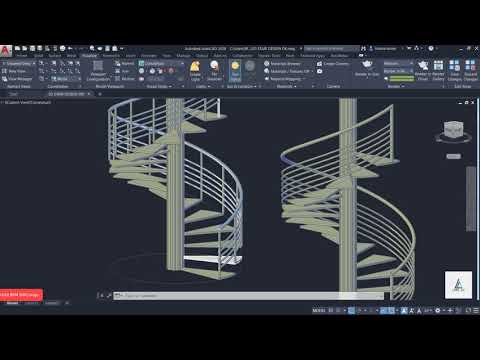The width and height of the screenshot is (480, 360).
Task: Click the Save icon in Quick Access toolbar
Action: click(32, 49)
